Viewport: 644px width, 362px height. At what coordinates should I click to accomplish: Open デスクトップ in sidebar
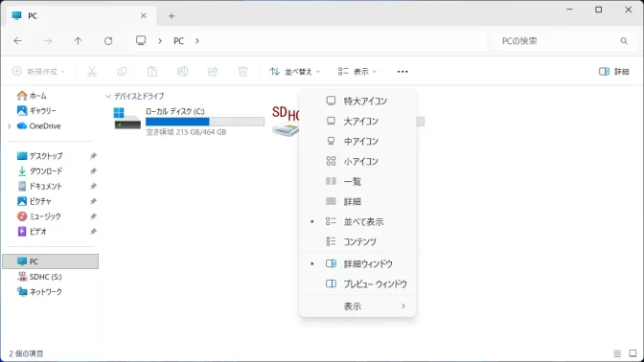click(40, 156)
